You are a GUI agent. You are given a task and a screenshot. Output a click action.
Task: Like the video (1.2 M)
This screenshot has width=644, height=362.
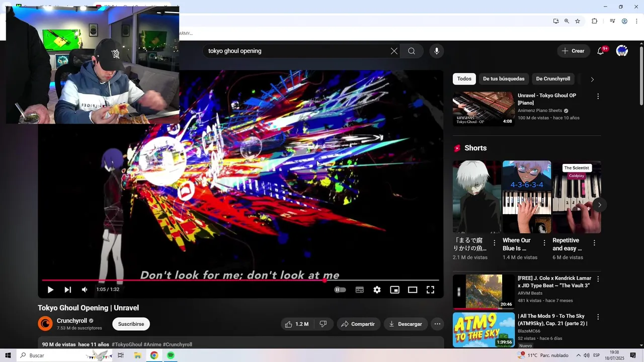296,324
